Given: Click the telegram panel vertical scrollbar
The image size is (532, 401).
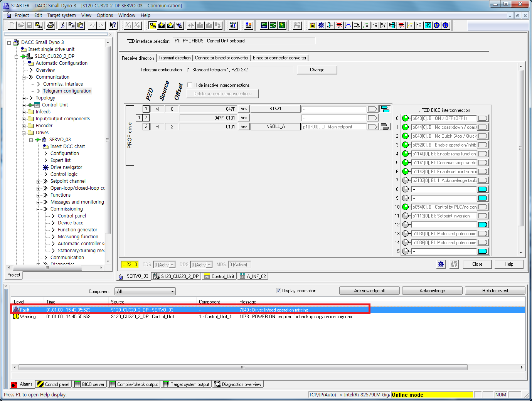Looking at the screenshot, I should [520, 148].
